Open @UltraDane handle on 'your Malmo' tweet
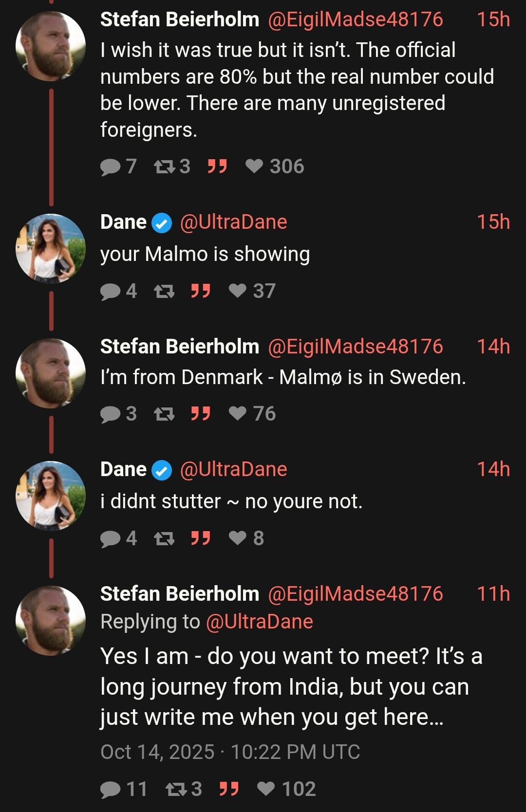Viewport: 526px width, 812px height. click(233, 222)
